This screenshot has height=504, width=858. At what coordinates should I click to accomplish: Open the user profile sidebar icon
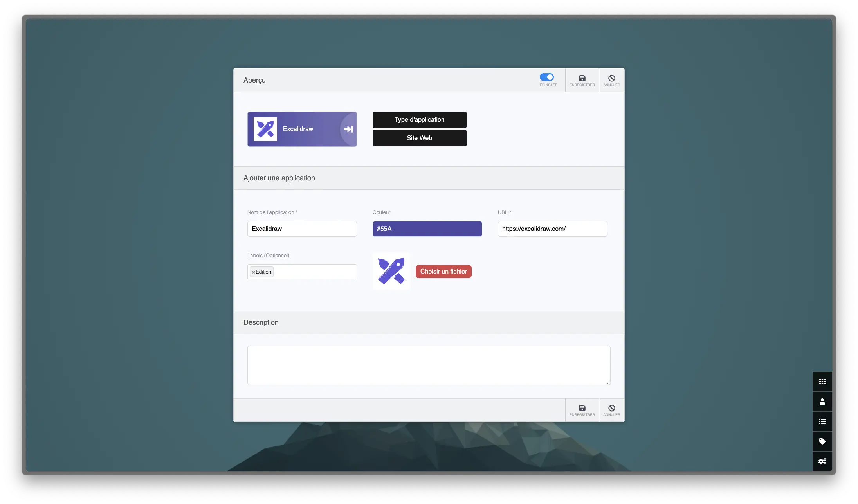click(x=822, y=401)
